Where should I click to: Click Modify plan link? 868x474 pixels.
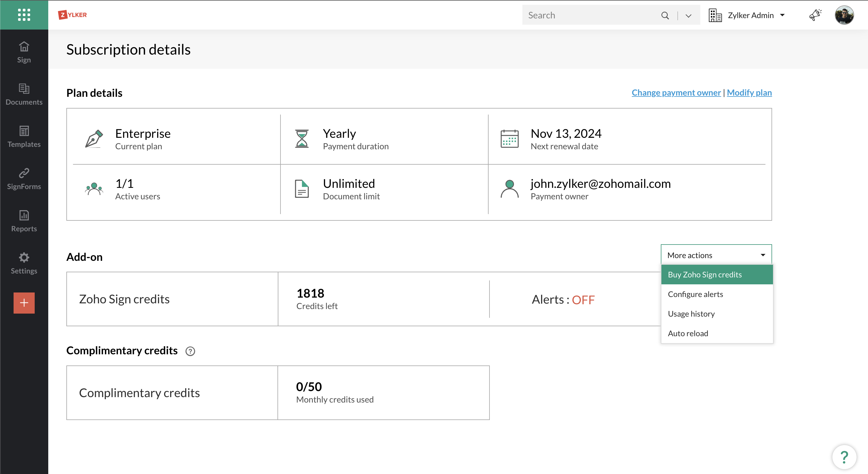[x=749, y=93]
